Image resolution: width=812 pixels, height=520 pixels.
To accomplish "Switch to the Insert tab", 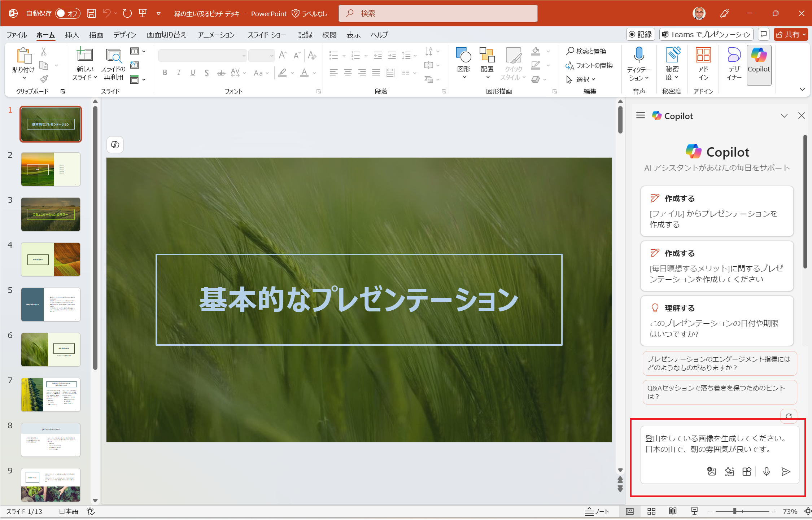I will click(x=72, y=35).
